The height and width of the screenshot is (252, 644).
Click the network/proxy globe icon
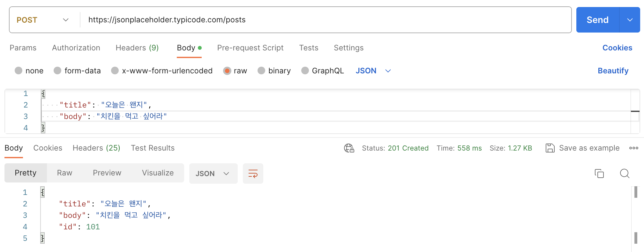[x=349, y=148]
